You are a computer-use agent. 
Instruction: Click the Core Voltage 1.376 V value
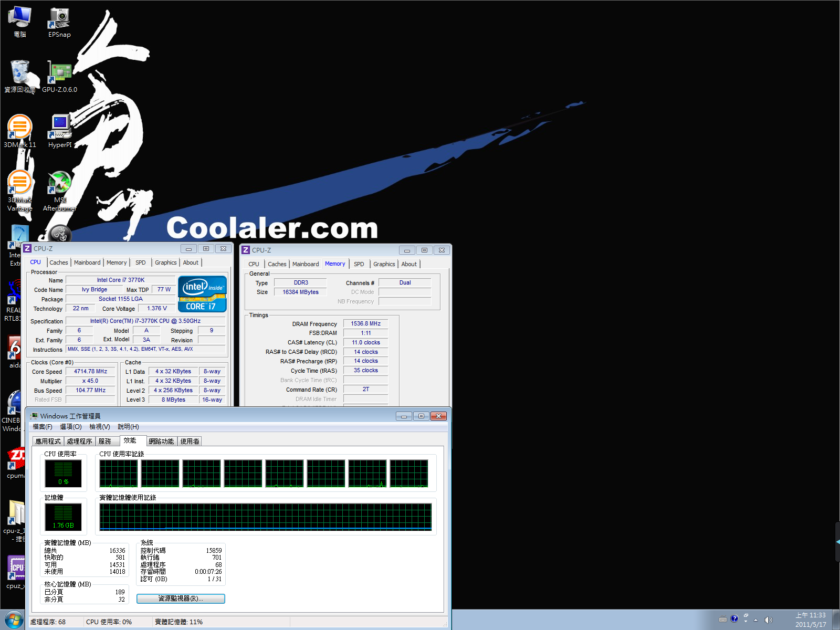point(157,308)
